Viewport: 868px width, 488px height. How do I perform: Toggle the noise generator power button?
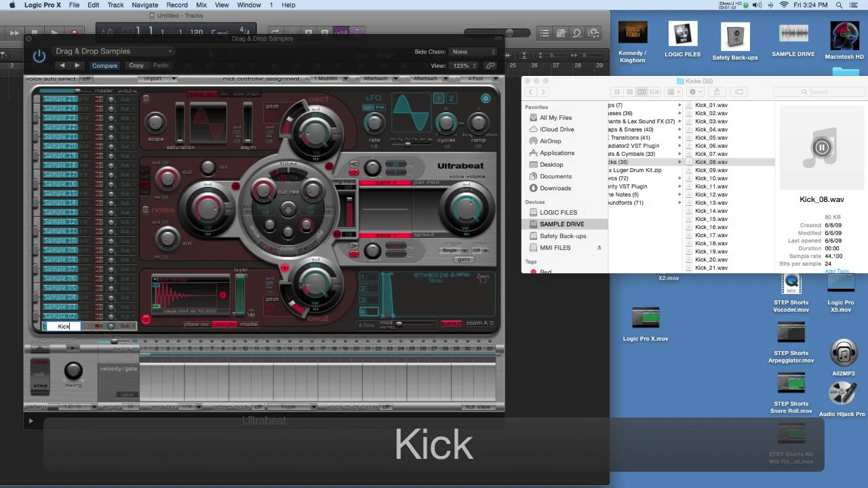coord(145,210)
